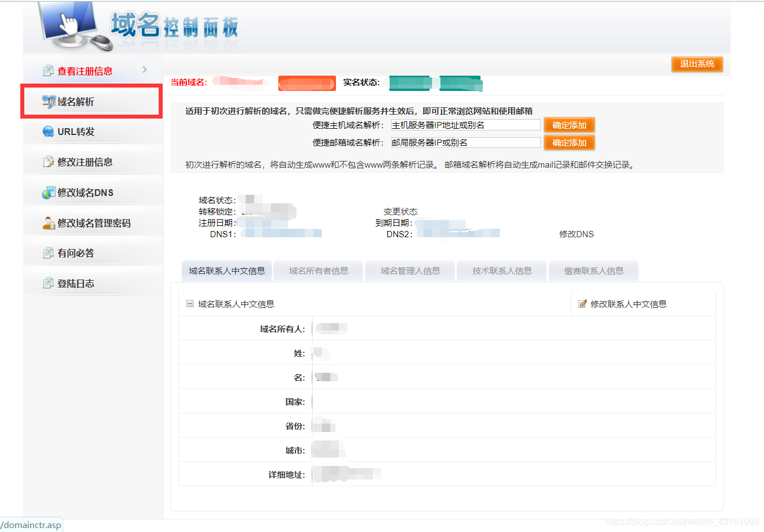Select the 修改域名管理密码 person icon
Viewport: 764px width, 532px height.
pyautogui.click(x=50, y=223)
